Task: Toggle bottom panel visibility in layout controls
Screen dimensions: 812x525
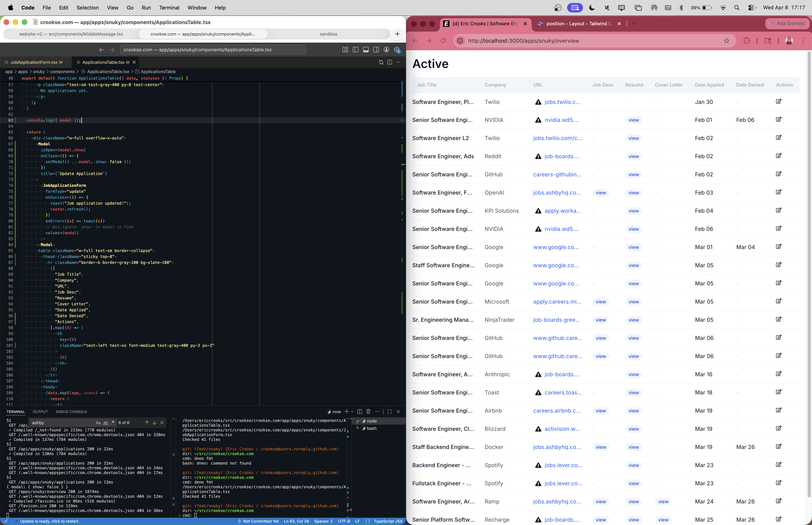Action: [x=366, y=50]
